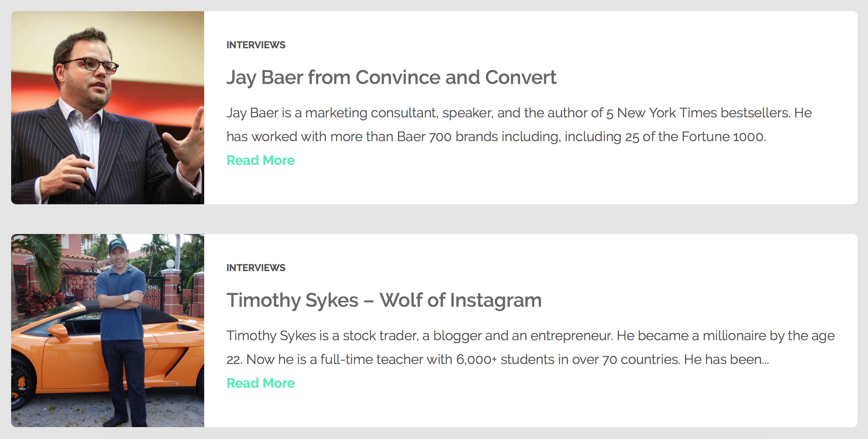Click the line 'Timothy Sykes is a stock trader'
This screenshot has height=439, width=868.
click(x=530, y=336)
